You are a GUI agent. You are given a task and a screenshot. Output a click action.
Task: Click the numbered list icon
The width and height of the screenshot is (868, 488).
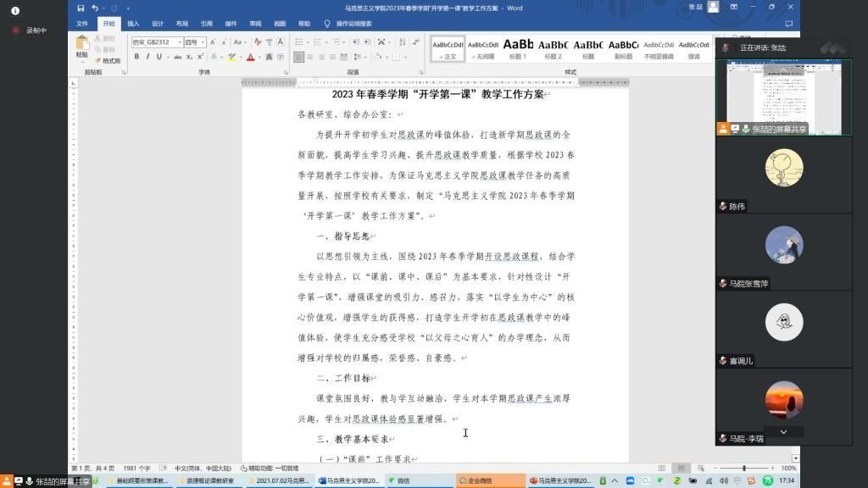point(318,42)
